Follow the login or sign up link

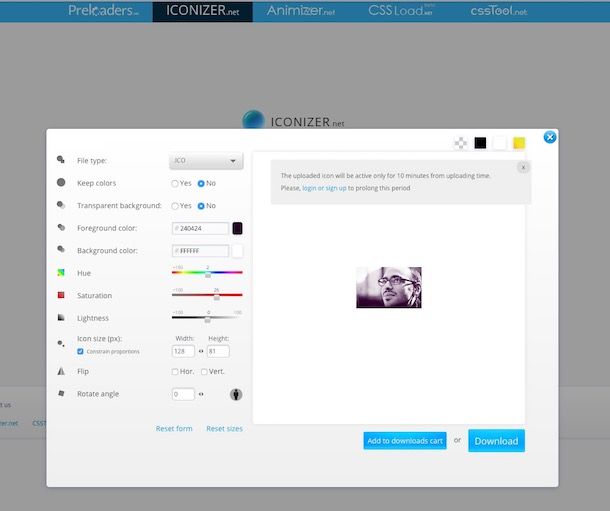(x=324, y=188)
